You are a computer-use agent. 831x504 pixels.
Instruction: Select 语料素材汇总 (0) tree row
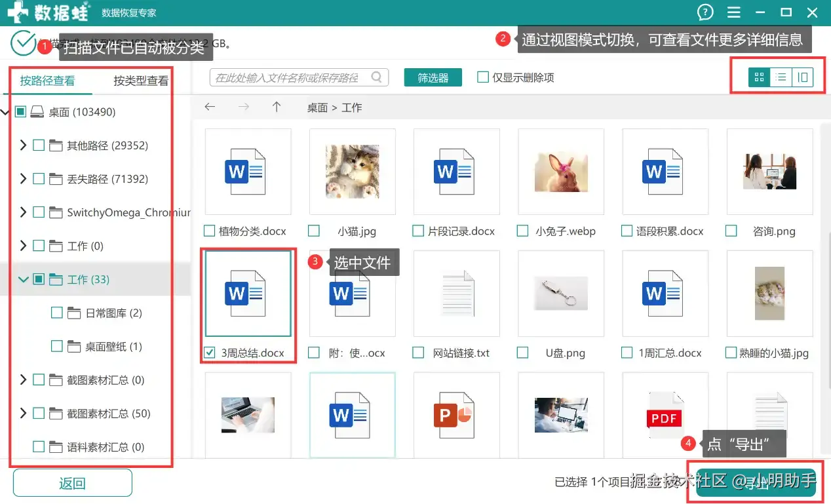(96, 447)
